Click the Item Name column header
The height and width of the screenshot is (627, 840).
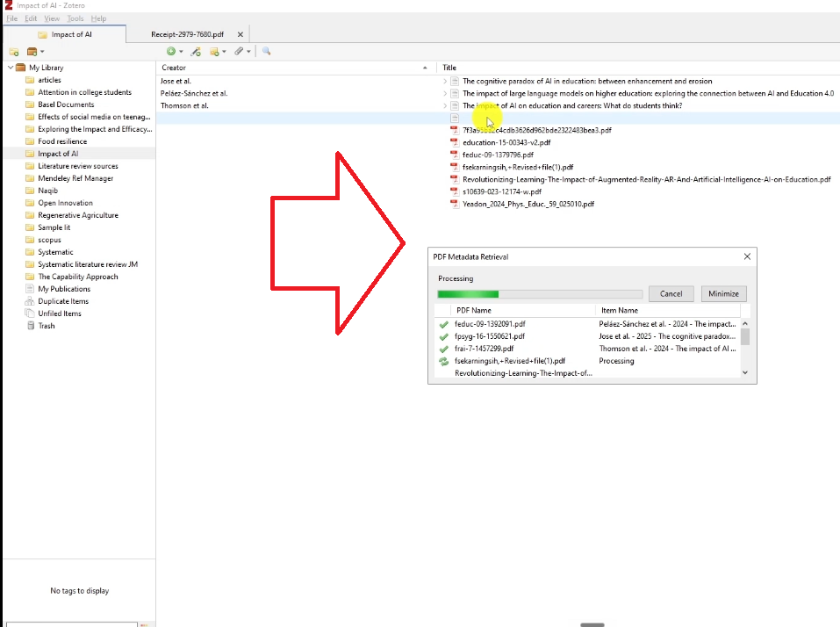[667, 310]
